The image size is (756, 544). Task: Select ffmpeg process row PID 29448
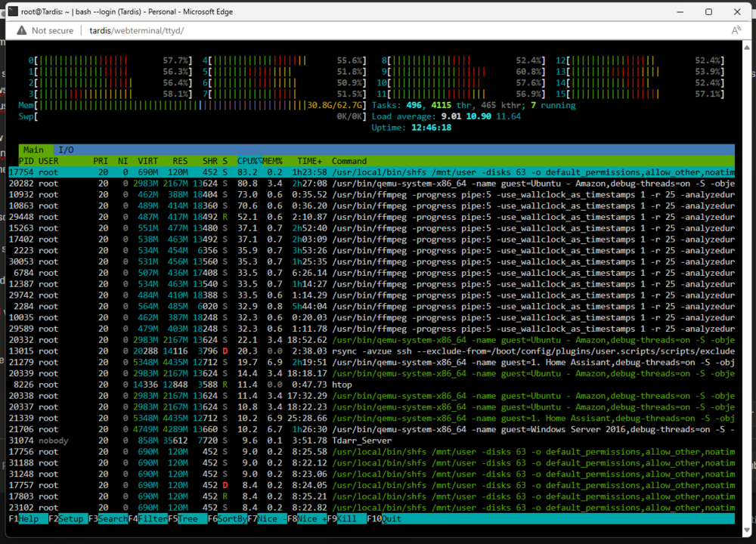(x=372, y=218)
